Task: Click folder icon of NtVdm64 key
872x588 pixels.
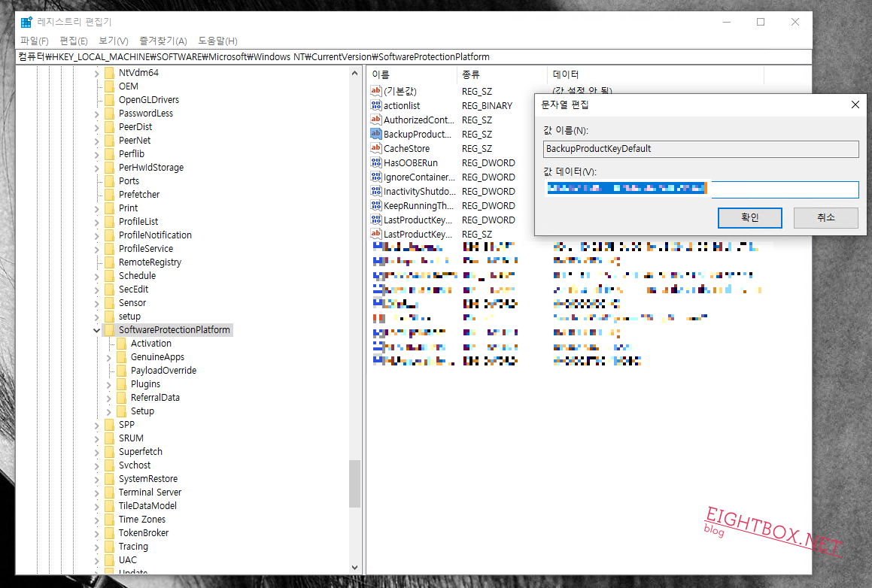Action: coord(110,73)
